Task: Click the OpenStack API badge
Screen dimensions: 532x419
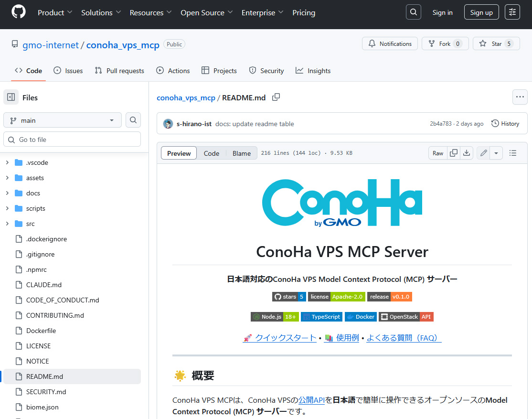Action: tap(406, 317)
